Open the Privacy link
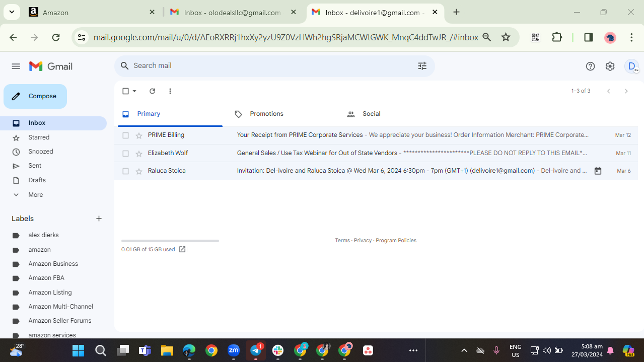644x362 pixels. pos(363,241)
